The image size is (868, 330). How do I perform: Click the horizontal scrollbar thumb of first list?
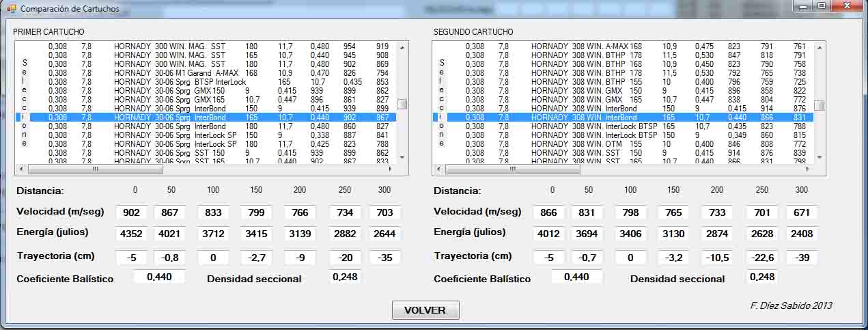[x=95, y=169]
